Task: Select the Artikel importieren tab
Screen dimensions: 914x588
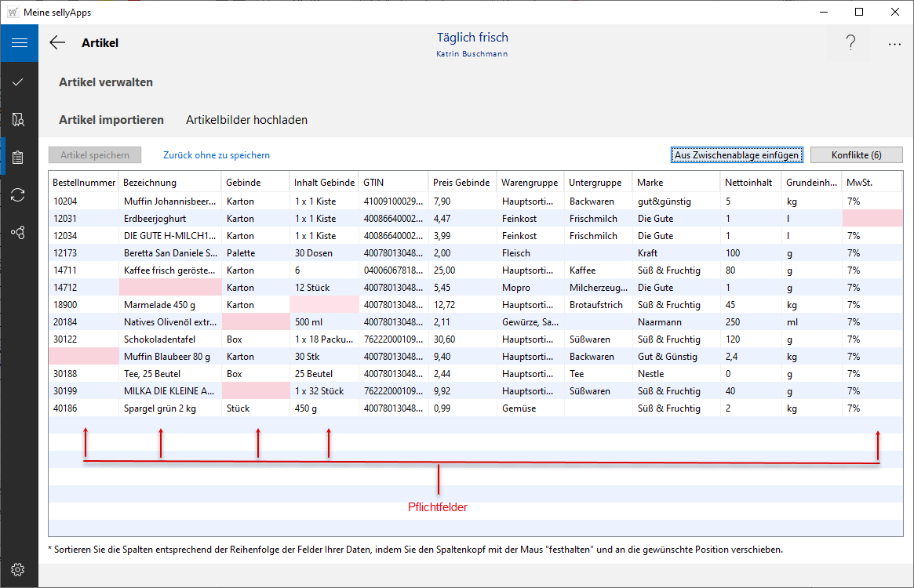Action: point(111,120)
